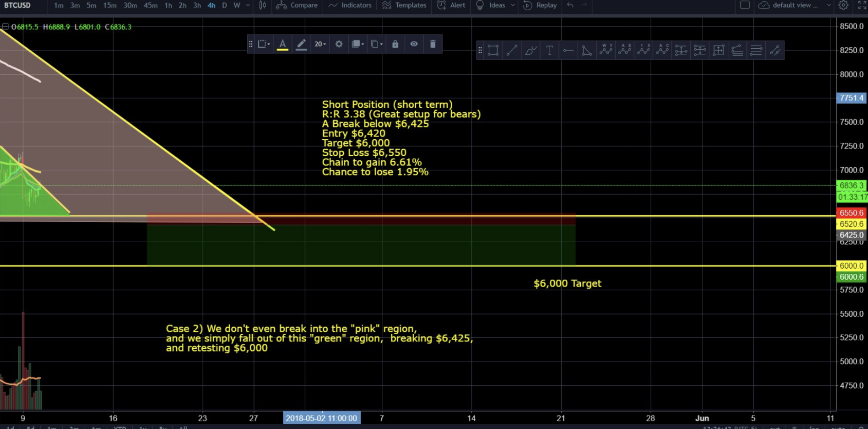Open drawing template dropdown in text toolbar
This screenshot has height=429, width=868.
[x=264, y=44]
